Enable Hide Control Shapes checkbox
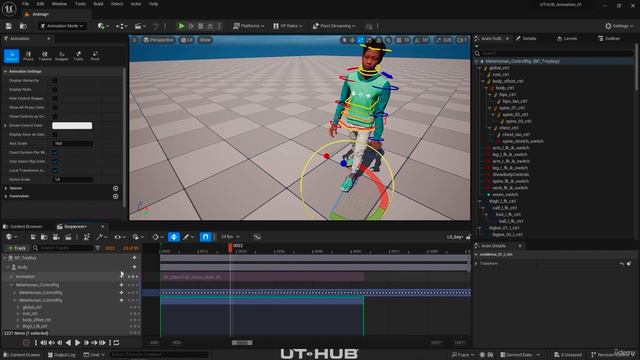The height and width of the screenshot is (360, 640). click(55, 98)
